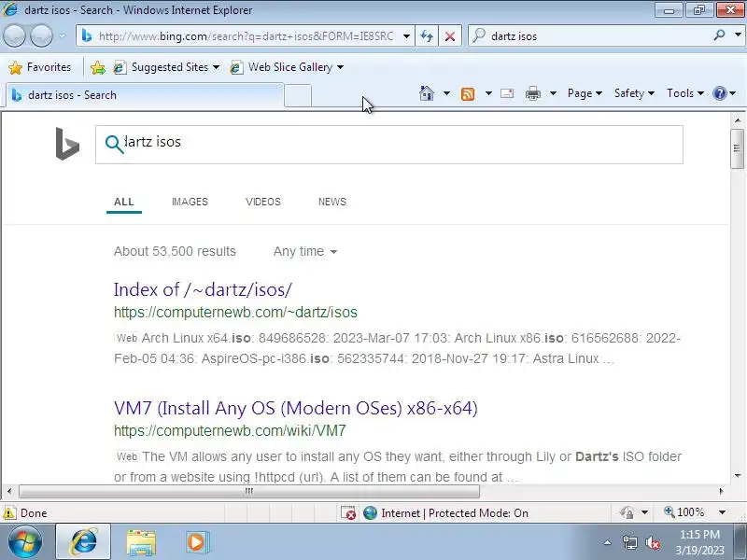This screenshot has height=560, width=747.
Task: Select the dartz isos - Search tab
Action: pos(146,95)
